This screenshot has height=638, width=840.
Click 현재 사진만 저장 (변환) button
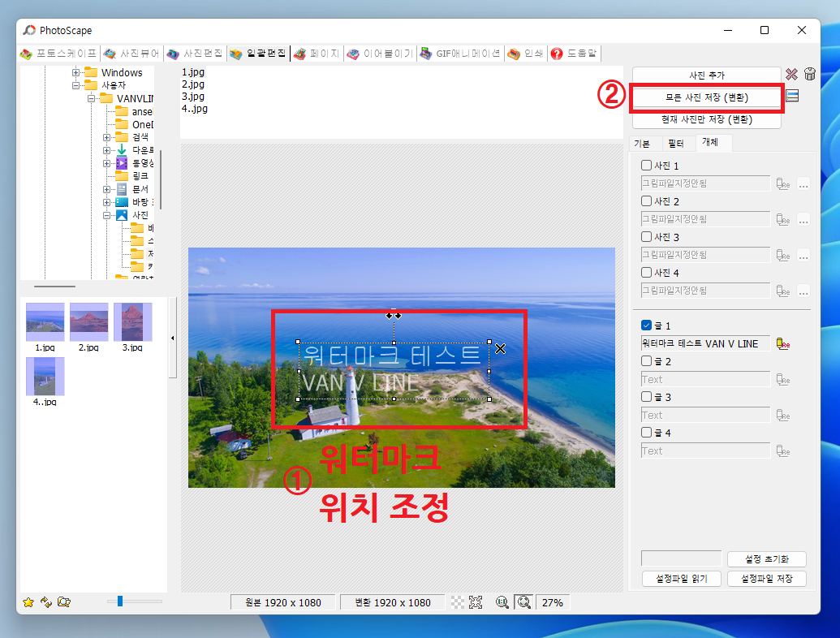707,119
